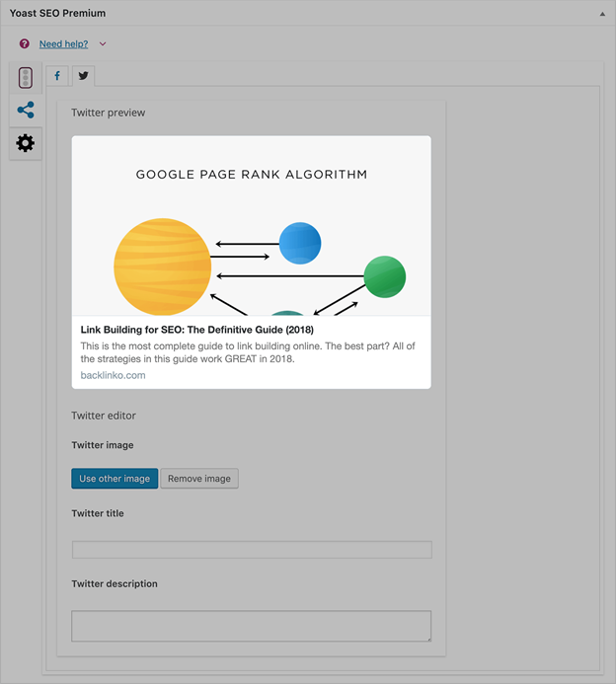Click the Use other image button
616x684 pixels.
point(115,479)
